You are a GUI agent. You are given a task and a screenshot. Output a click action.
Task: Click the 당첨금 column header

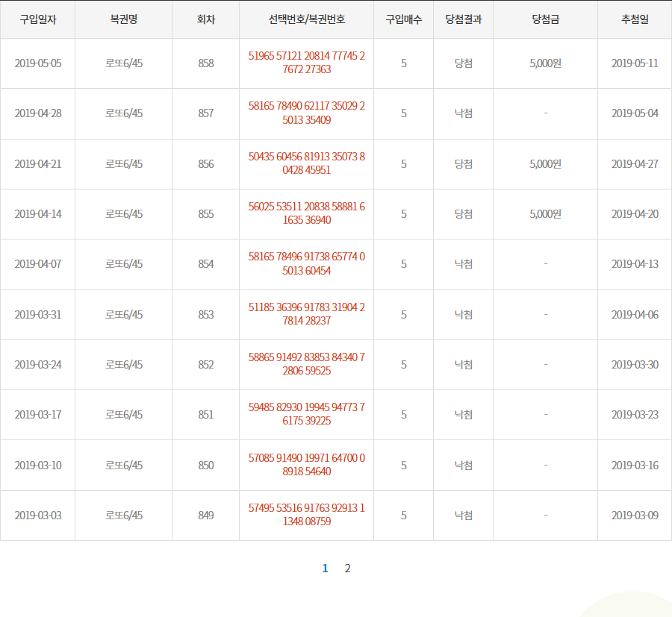click(545, 19)
